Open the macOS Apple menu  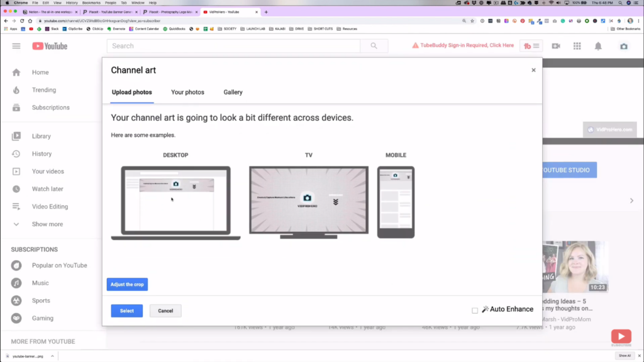click(7, 3)
